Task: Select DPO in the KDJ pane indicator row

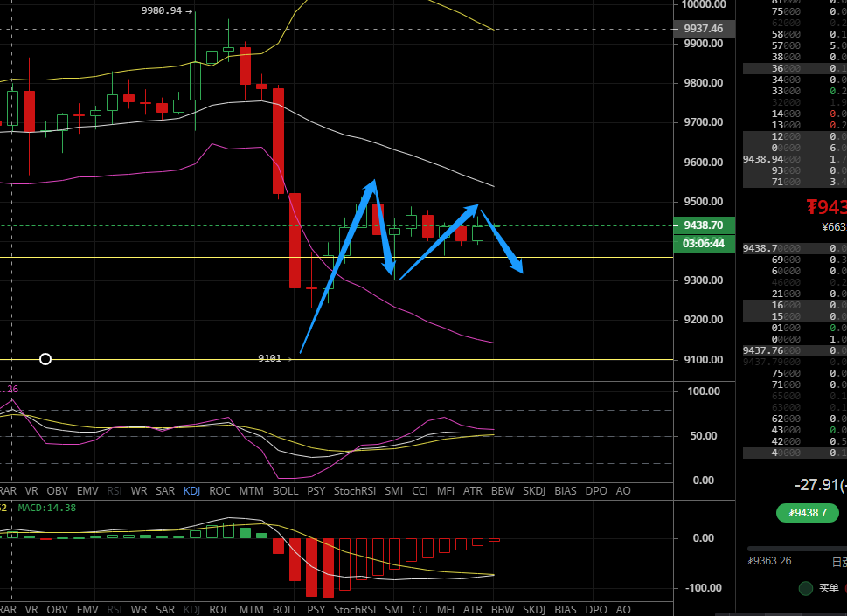Action: [x=596, y=491]
